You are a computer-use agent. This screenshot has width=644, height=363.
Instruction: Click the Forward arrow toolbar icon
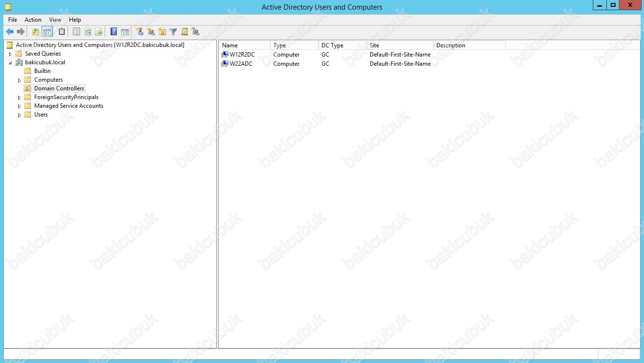click(x=21, y=32)
